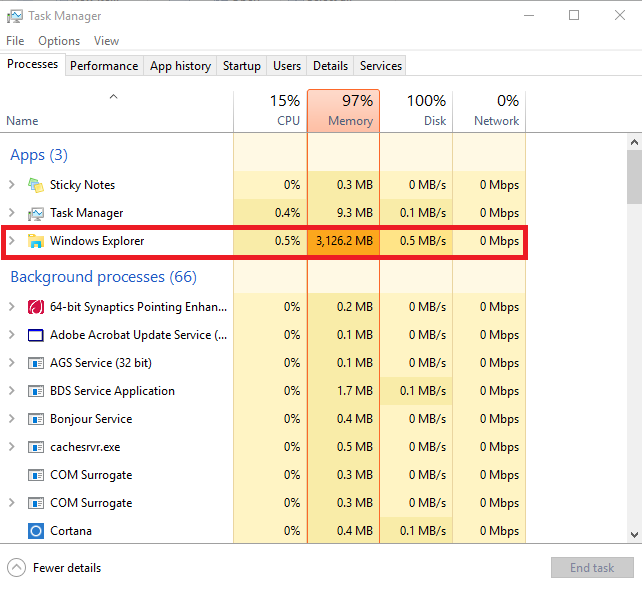
Task: Click the Task Manager process icon
Action: coord(36,213)
